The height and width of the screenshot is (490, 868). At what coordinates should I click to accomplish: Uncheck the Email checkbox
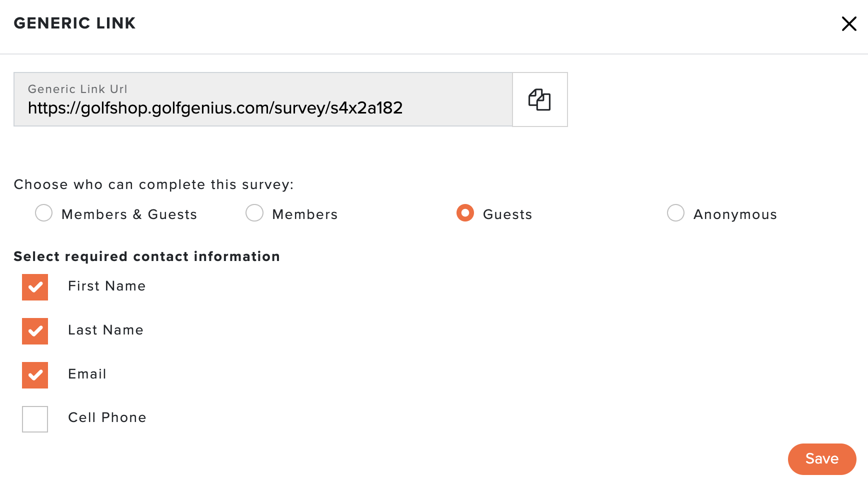pyautogui.click(x=35, y=375)
